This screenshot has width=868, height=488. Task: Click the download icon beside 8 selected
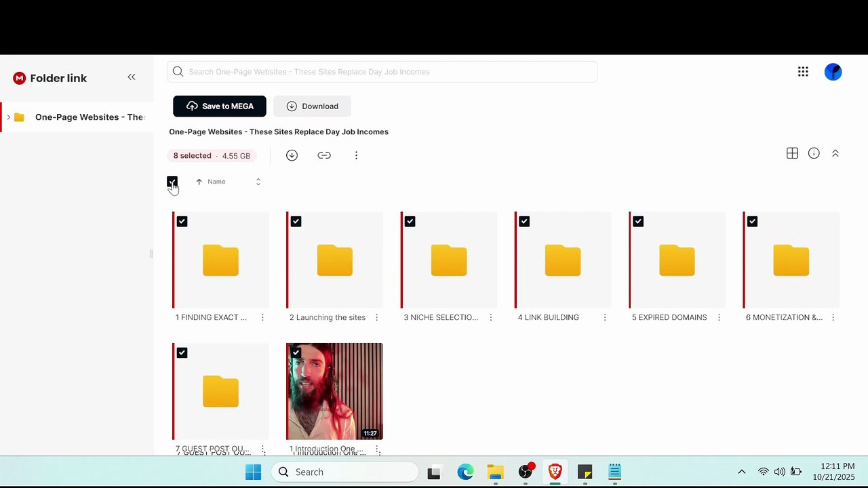tap(292, 155)
